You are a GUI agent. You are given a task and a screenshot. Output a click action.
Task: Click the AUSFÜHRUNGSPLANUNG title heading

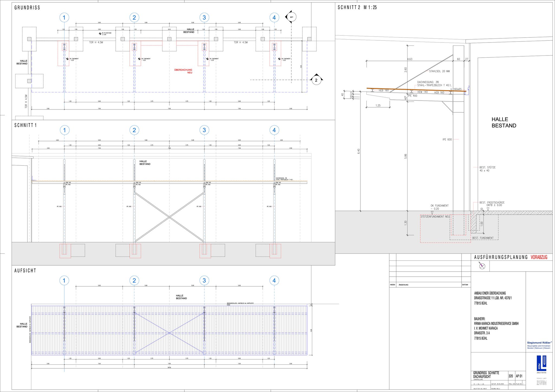click(501, 257)
